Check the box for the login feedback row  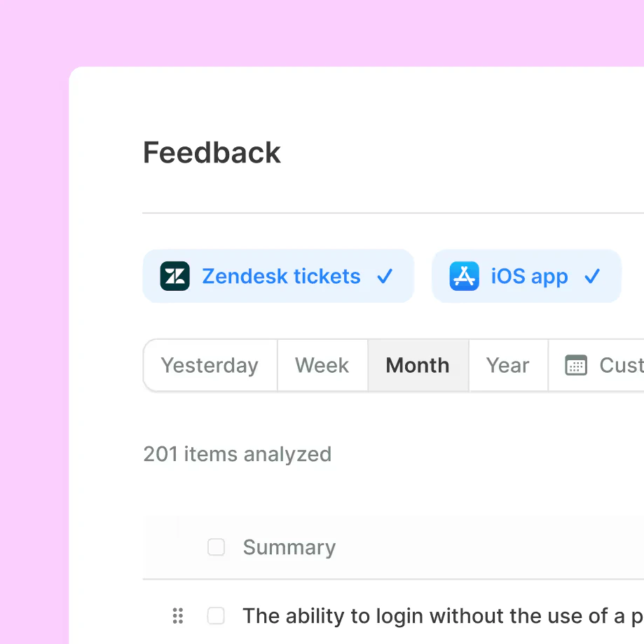point(216,616)
